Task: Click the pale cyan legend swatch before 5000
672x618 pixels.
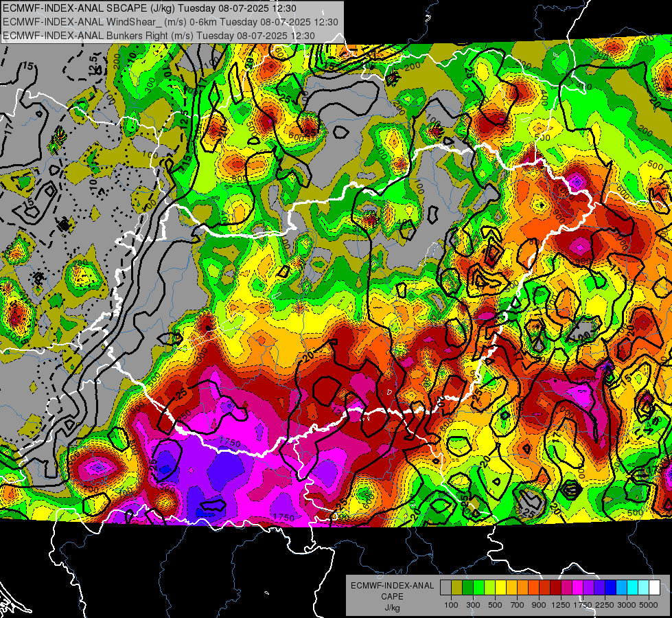Action: tap(644, 588)
